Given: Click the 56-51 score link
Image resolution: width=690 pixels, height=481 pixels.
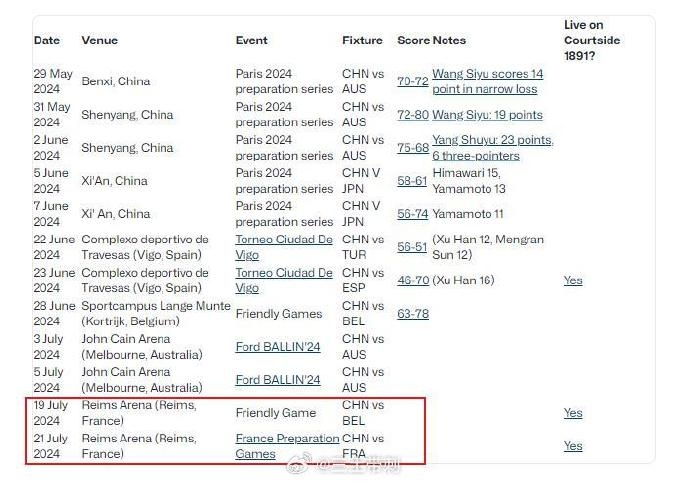Looking at the screenshot, I should (412, 247).
